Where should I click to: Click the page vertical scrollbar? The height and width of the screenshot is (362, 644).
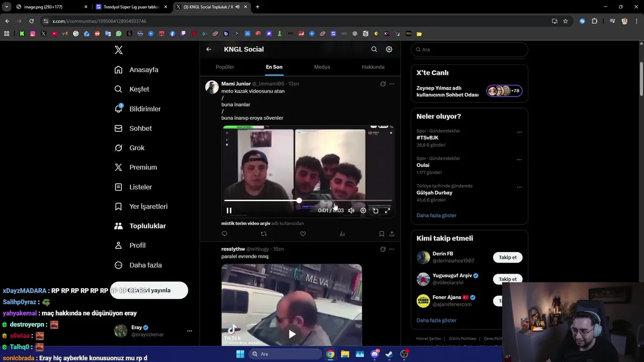coord(641,78)
